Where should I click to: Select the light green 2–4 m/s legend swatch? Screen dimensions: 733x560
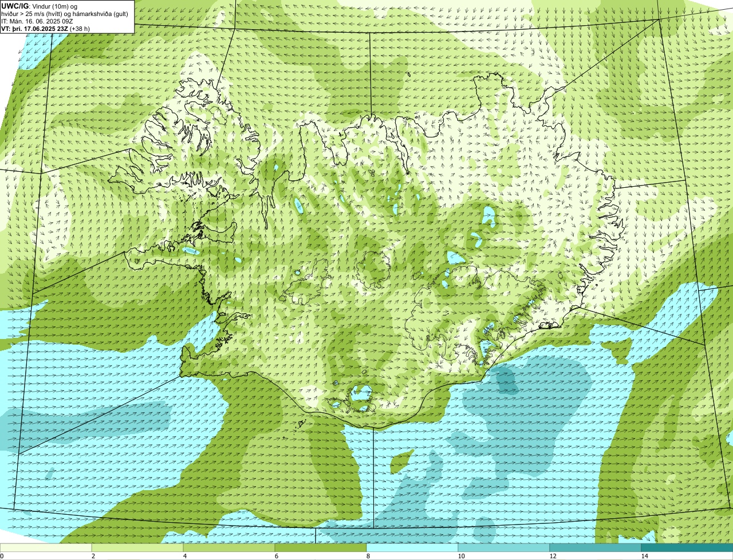137,547
